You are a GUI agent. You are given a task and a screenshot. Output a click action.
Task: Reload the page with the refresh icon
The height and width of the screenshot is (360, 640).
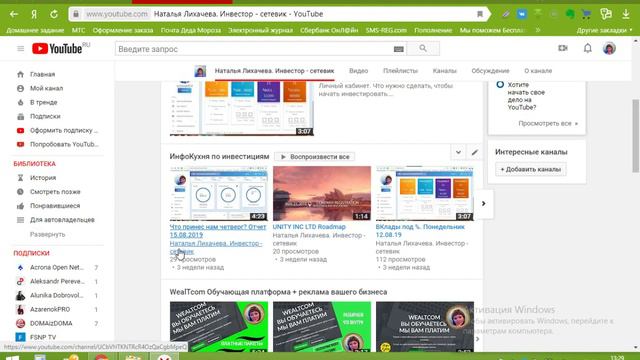[x=54, y=14]
